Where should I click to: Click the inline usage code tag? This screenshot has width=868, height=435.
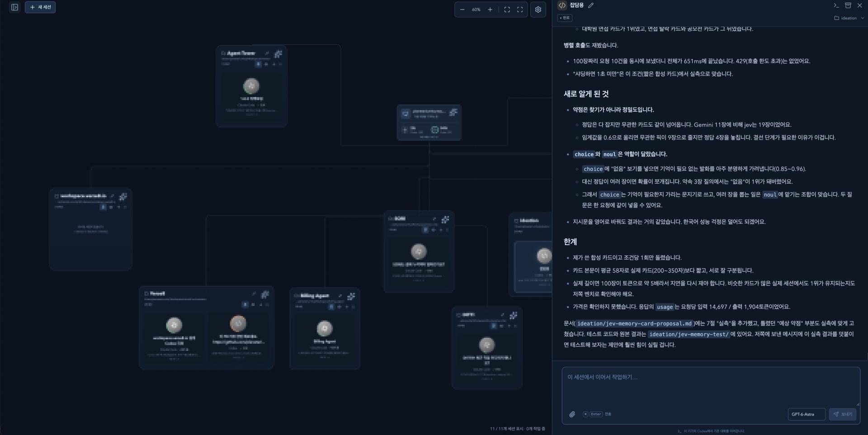tap(665, 307)
